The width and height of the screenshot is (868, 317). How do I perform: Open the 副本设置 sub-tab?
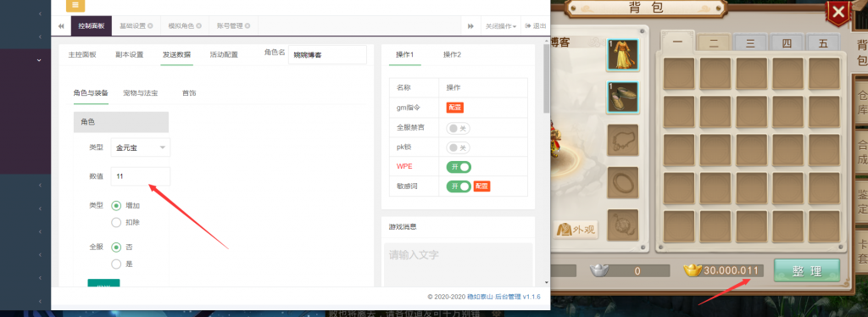pyautogui.click(x=129, y=55)
